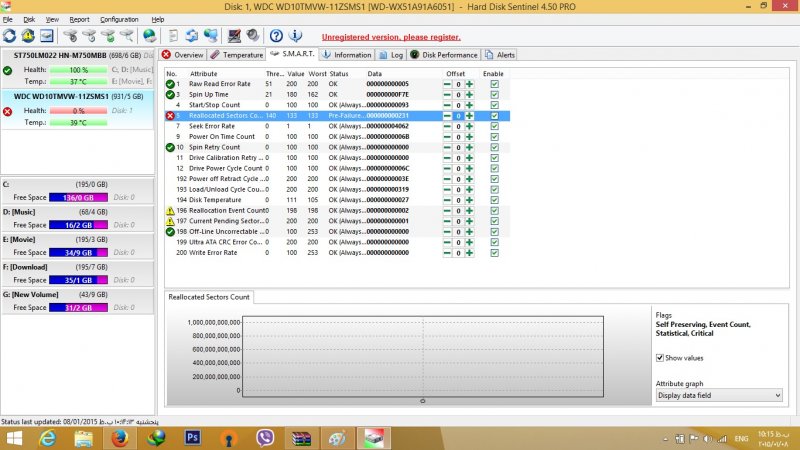Click the F: [Download] free space bar
Image resolution: width=800 pixels, height=450 pixels.
(x=78, y=280)
